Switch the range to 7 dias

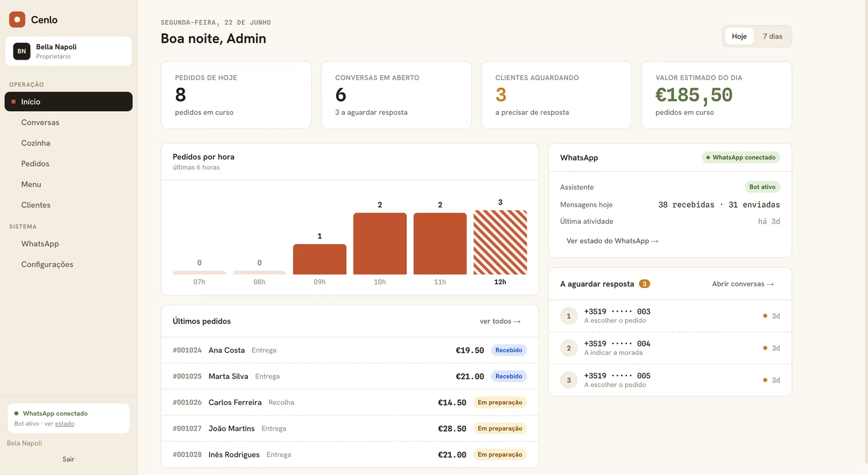773,36
